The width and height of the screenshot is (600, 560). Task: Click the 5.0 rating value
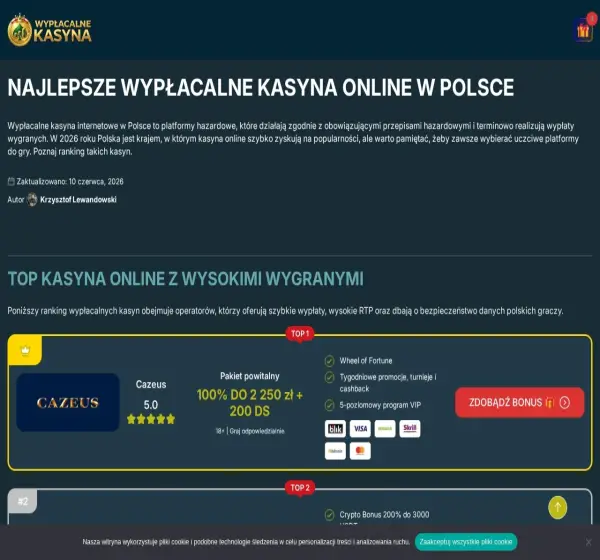pyautogui.click(x=151, y=405)
